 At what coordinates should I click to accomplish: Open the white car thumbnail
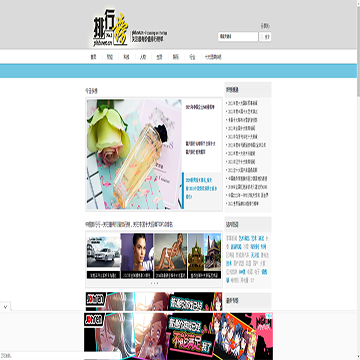click(x=103, y=252)
